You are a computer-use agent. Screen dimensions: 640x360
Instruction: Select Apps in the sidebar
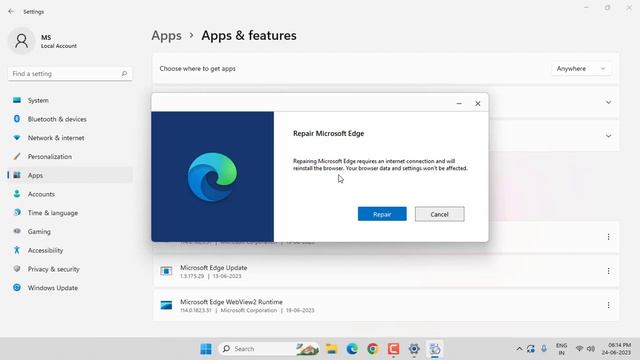(70, 175)
